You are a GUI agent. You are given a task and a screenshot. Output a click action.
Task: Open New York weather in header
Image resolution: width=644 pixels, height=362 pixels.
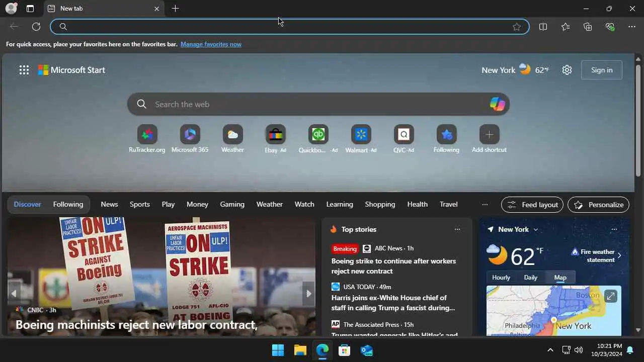[515, 70]
